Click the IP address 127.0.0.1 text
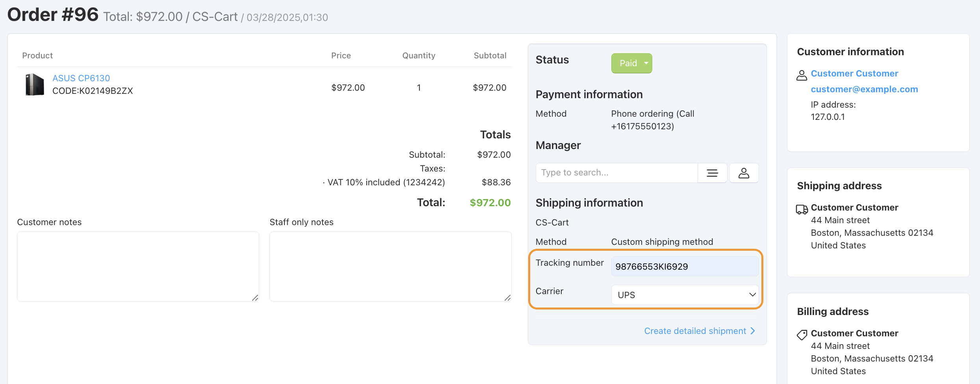Image resolution: width=980 pixels, height=384 pixels. [828, 117]
